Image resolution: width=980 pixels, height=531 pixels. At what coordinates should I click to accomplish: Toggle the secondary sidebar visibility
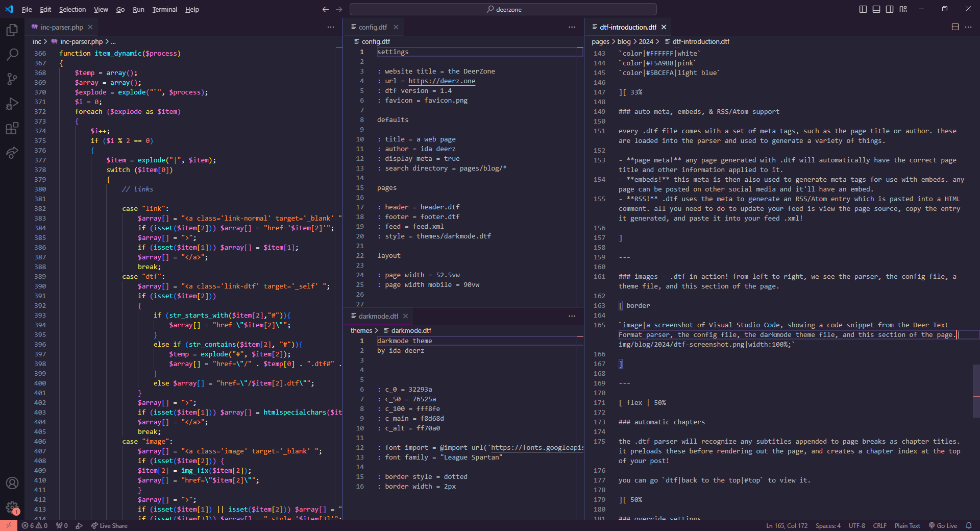(x=889, y=9)
